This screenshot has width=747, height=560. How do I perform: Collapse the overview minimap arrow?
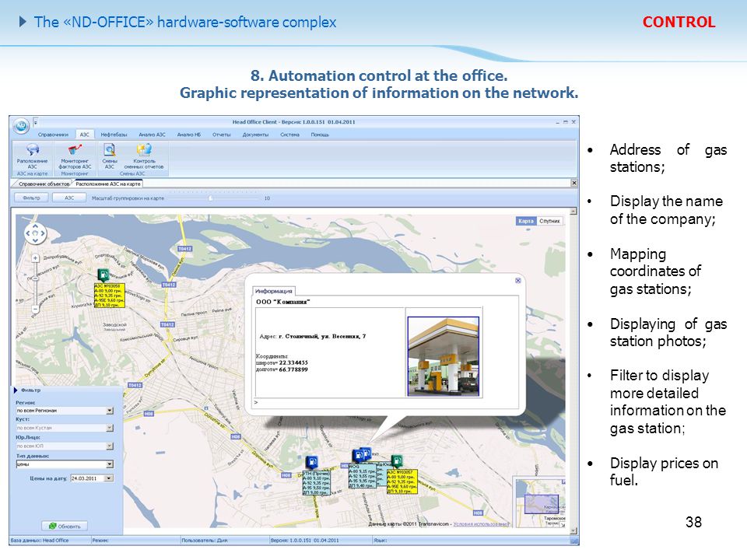coord(563,525)
